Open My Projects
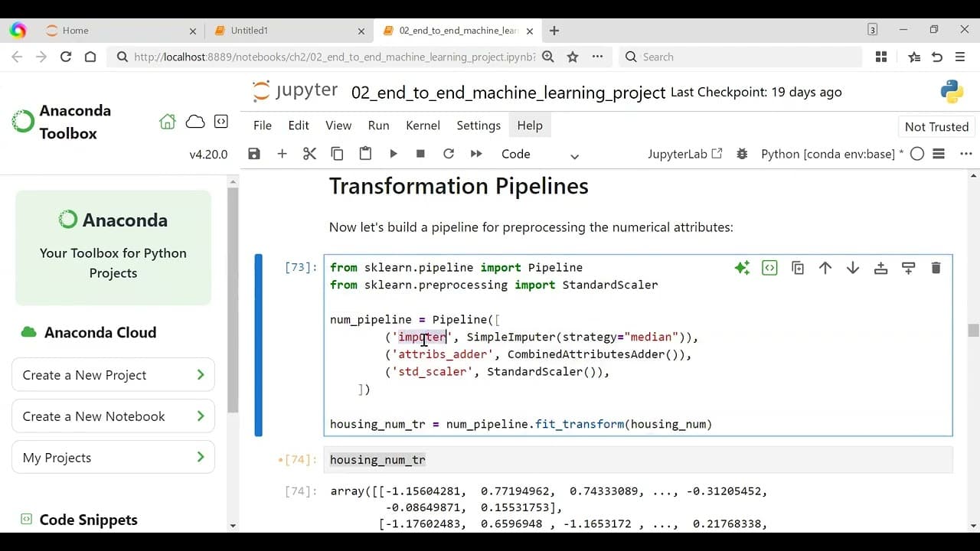Viewport: 980px width, 551px height. 113,458
